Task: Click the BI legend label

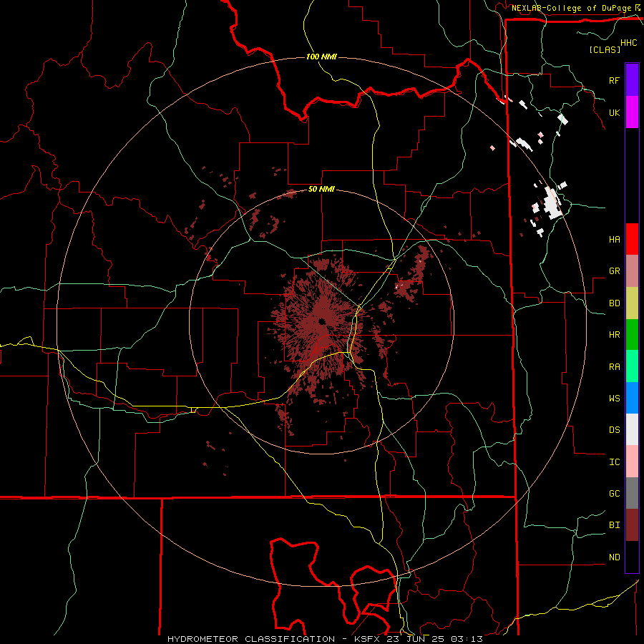Action: (x=614, y=525)
